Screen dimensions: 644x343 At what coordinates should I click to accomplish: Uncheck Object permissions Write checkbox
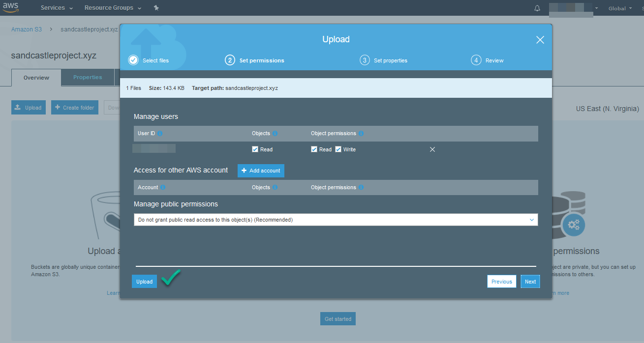point(338,149)
